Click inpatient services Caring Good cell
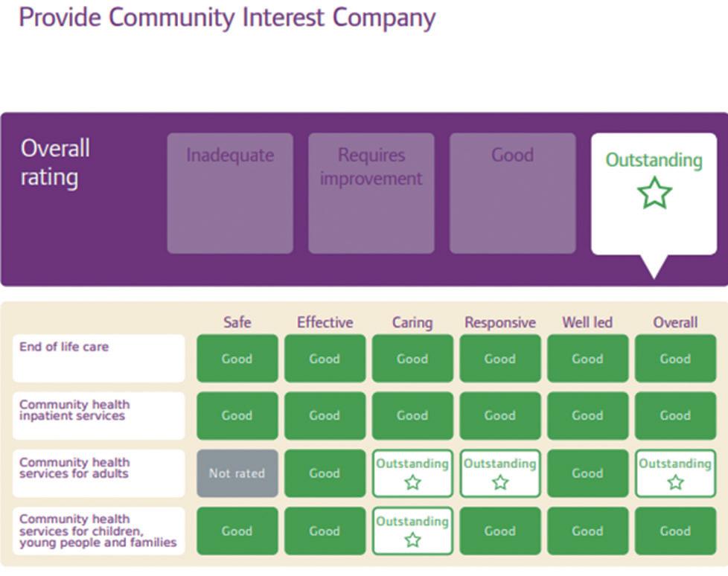 click(x=412, y=415)
